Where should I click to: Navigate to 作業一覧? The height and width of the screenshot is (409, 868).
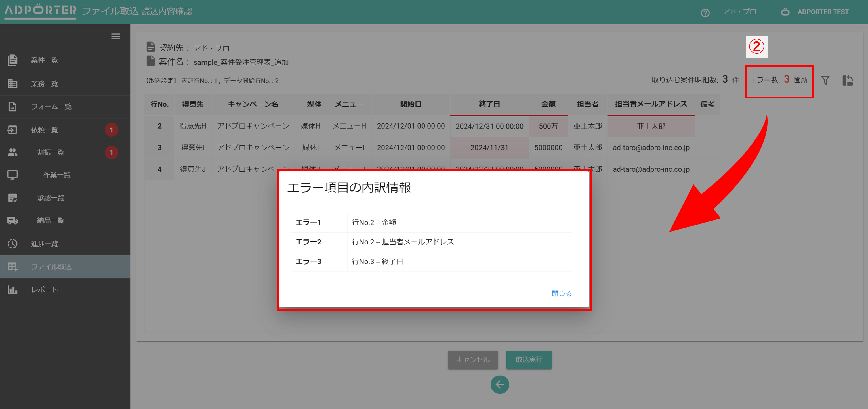(x=65, y=175)
